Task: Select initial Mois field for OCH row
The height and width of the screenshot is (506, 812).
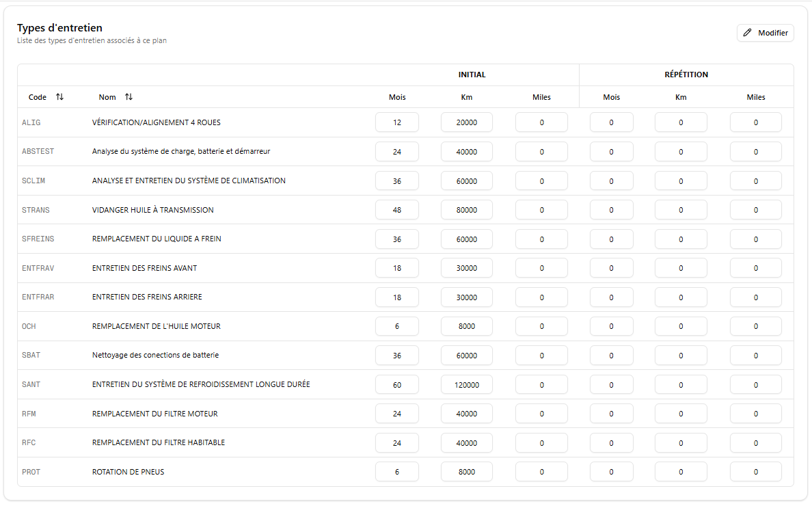Action: [x=396, y=327]
